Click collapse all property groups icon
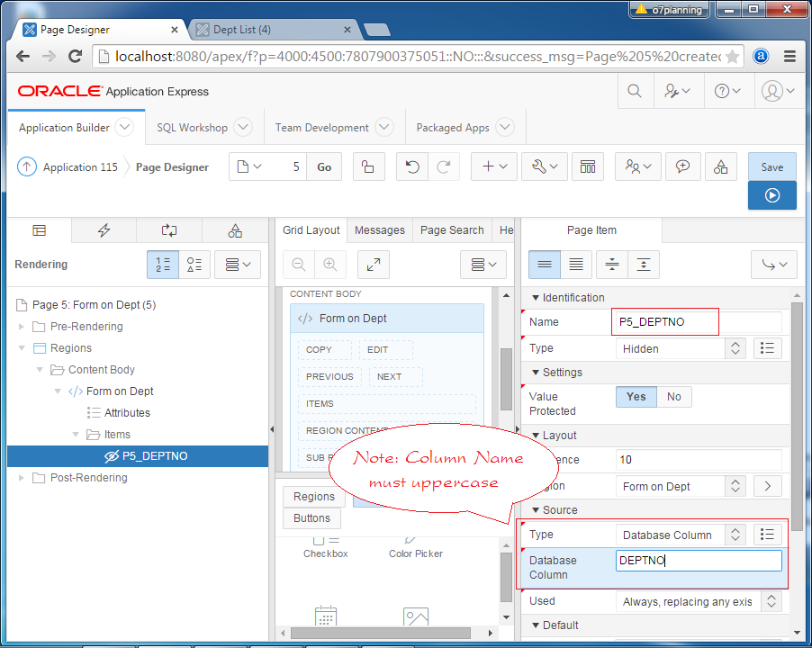The height and width of the screenshot is (648, 812). click(612, 265)
